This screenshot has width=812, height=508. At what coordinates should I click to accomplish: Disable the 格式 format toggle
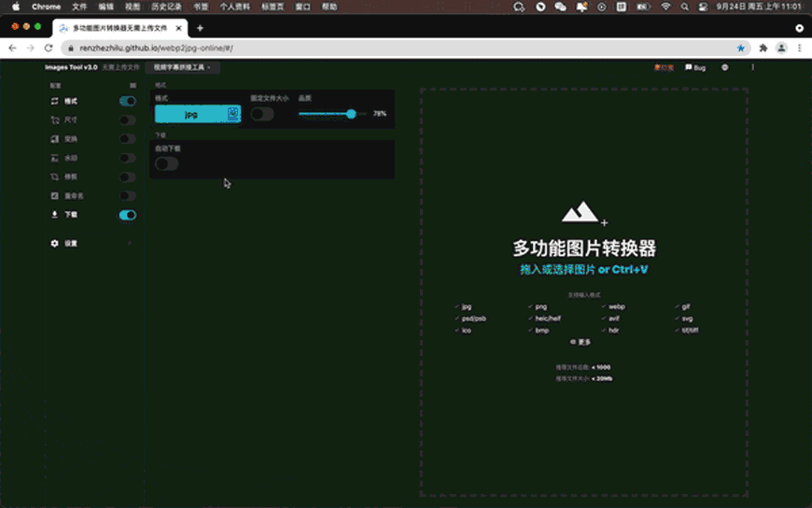[128, 101]
